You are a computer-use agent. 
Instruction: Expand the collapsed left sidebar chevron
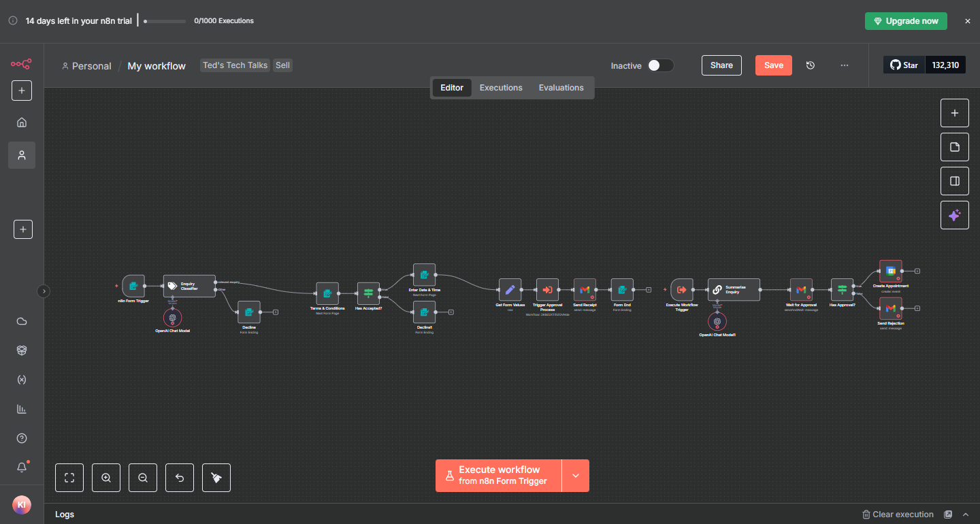44,291
